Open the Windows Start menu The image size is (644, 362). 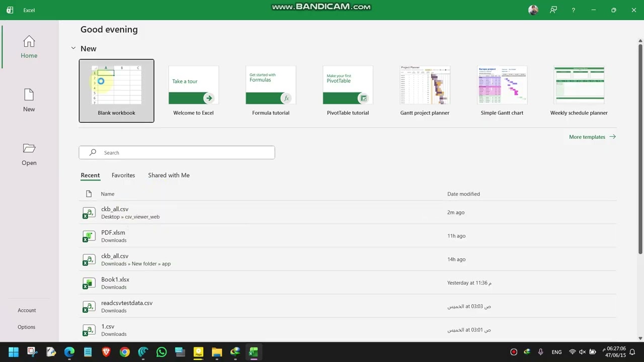pos(14,352)
